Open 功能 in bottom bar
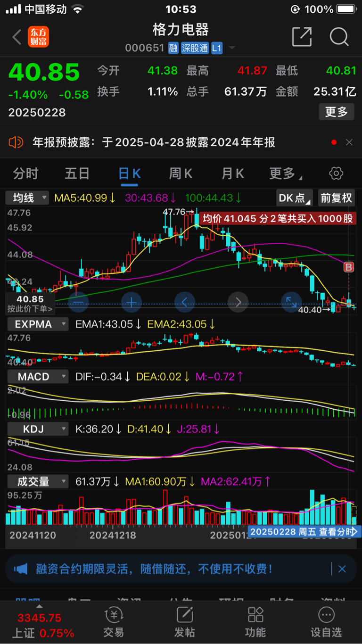Image resolution: width=362 pixels, height=644 pixels. pyautogui.click(x=255, y=622)
